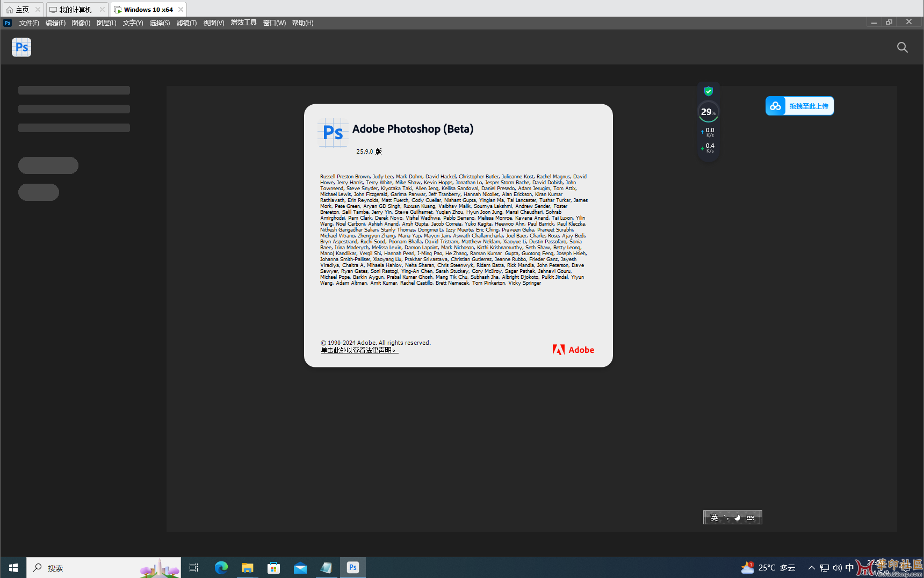Click the Photoshop taskbar icon
This screenshot has height=578, width=924.
coord(353,568)
